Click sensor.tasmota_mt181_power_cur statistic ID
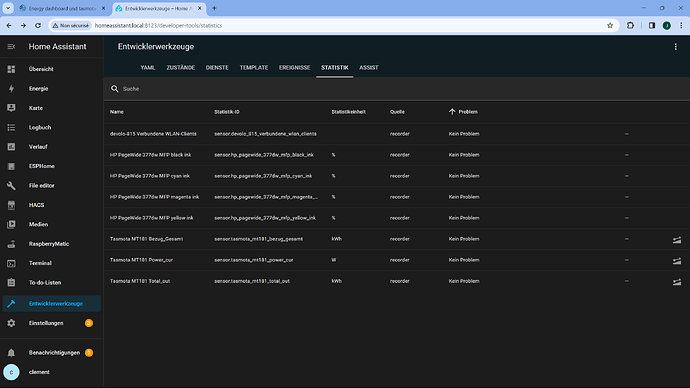The image size is (690, 388). click(253, 260)
